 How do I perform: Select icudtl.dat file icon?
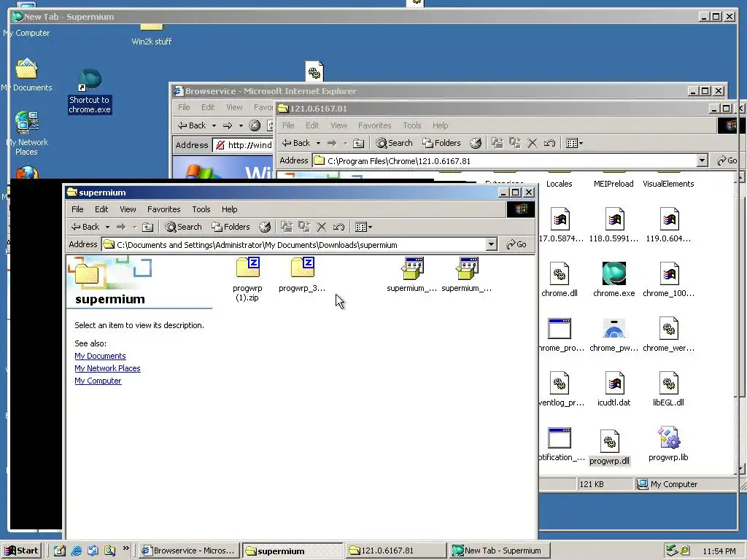click(x=614, y=389)
